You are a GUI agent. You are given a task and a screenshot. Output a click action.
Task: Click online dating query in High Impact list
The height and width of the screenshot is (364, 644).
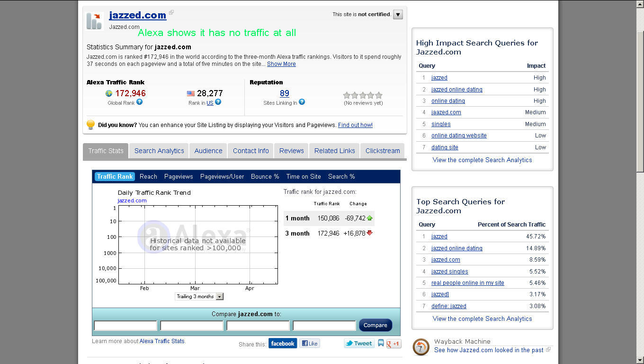(448, 101)
